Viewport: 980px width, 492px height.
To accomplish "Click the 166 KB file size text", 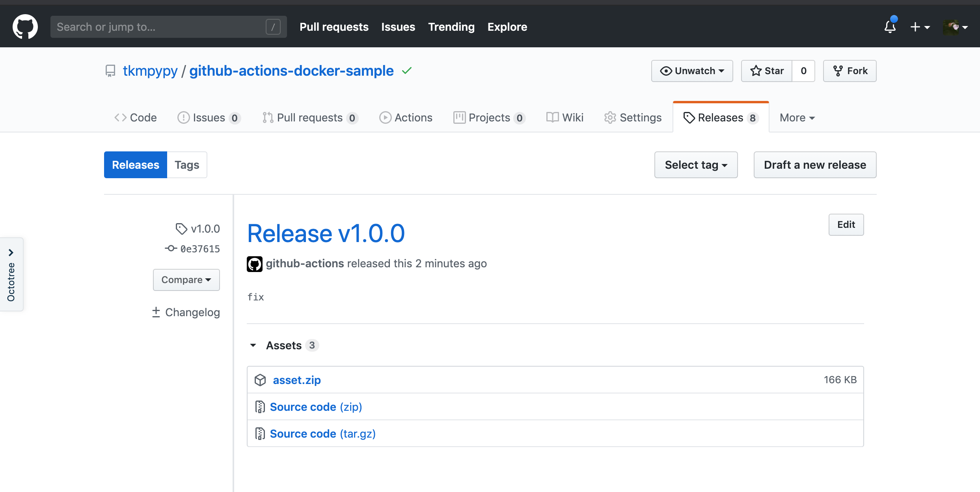I will pyautogui.click(x=840, y=380).
